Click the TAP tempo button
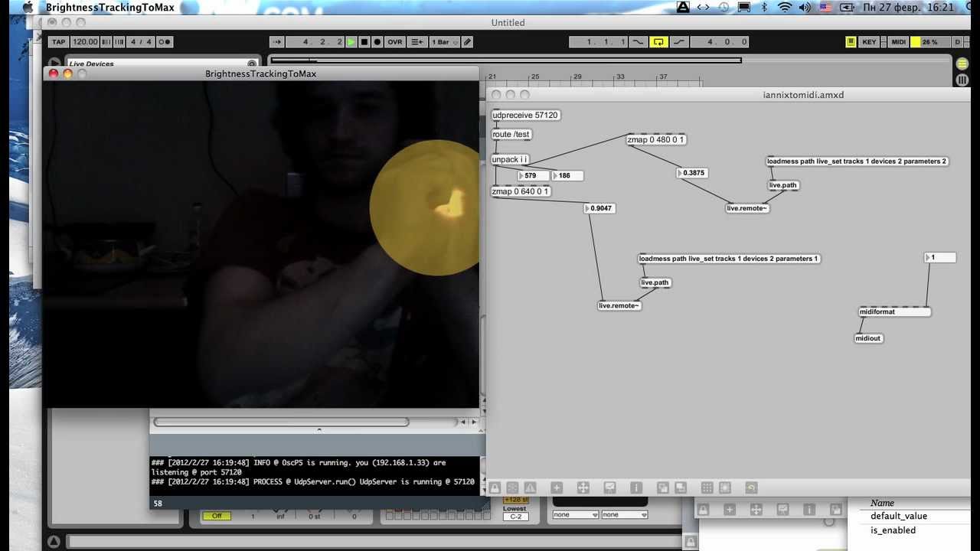The image size is (980, 551). pos(58,42)
